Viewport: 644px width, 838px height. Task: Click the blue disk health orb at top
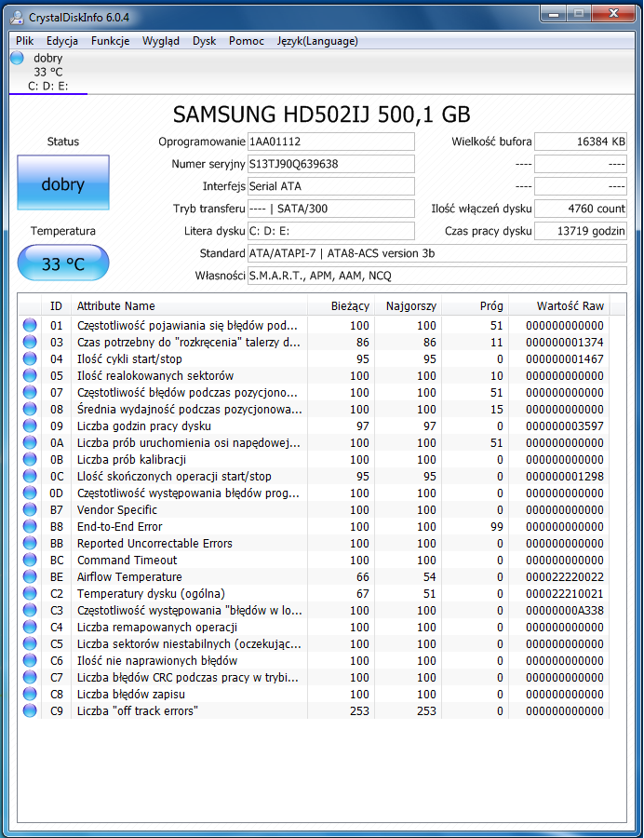point(17,58)
